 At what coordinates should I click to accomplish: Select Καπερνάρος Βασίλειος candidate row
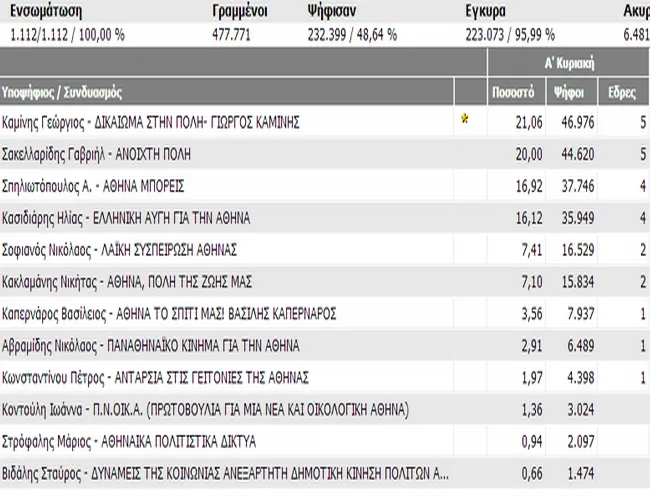[325, 313]
